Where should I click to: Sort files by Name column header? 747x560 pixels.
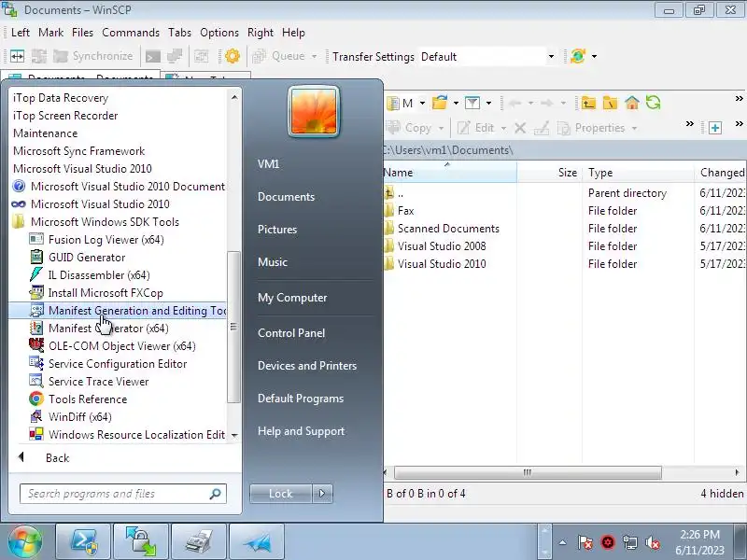coord(450,173)
